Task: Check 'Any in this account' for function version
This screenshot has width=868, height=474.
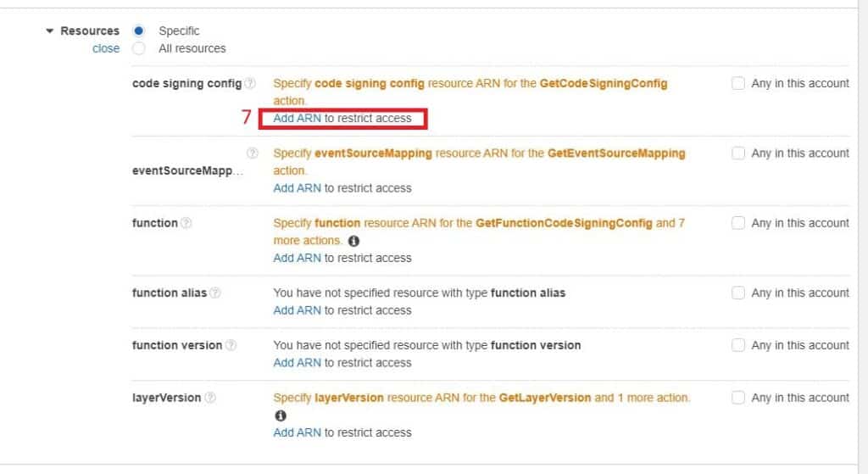Action: click(x=738, y=345)
